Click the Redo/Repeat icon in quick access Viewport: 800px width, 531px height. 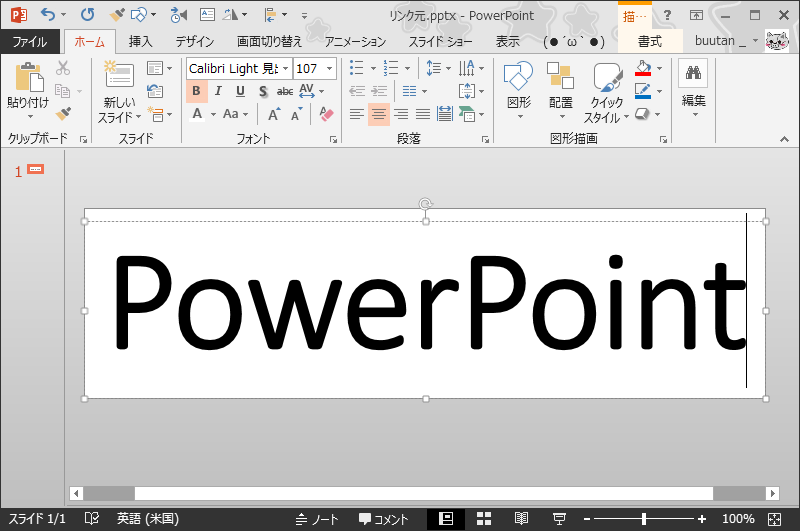point(87,14)
